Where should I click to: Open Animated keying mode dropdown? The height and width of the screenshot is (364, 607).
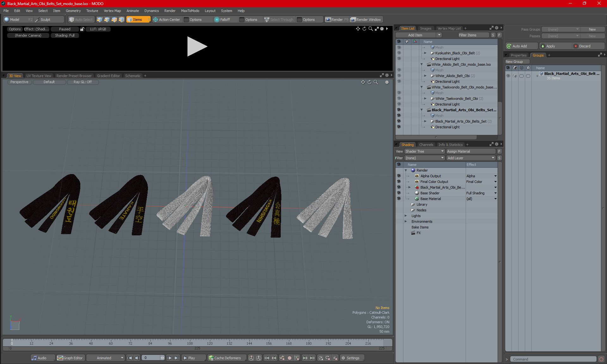(x=105, y=358)
